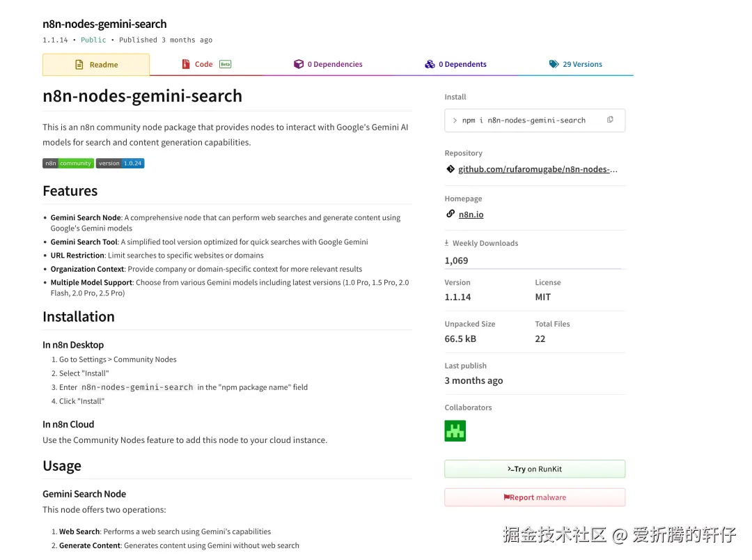
Task: Click the version 1.0.24 badge
Action: click(120, 163)
